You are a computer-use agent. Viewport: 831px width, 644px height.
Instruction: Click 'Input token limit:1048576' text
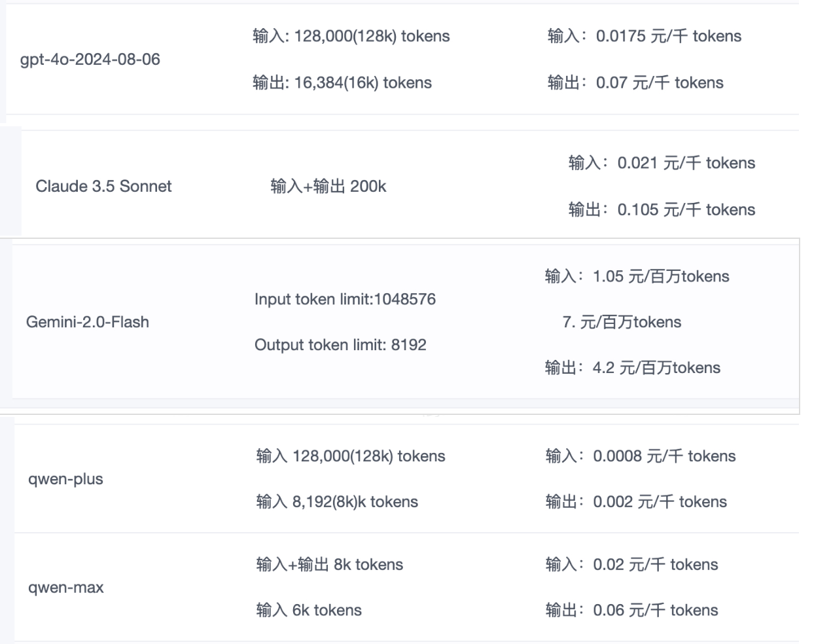coord(345,299)
